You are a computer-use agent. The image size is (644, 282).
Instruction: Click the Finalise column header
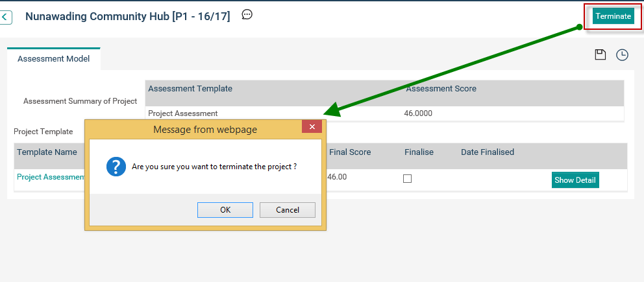click(x=419, y=152)
